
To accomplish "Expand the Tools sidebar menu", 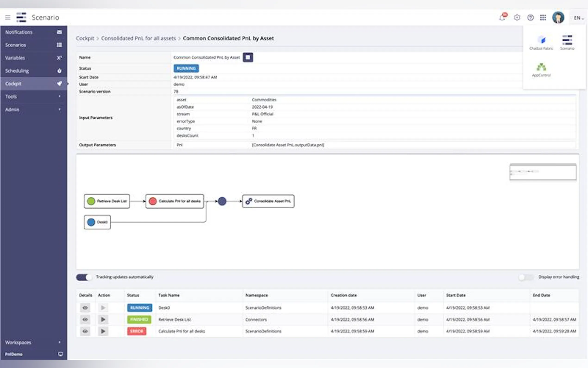I will click(33, 97).
